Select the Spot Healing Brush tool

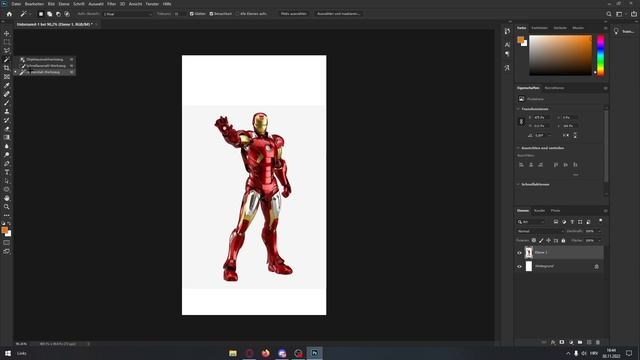pos(7,94)
